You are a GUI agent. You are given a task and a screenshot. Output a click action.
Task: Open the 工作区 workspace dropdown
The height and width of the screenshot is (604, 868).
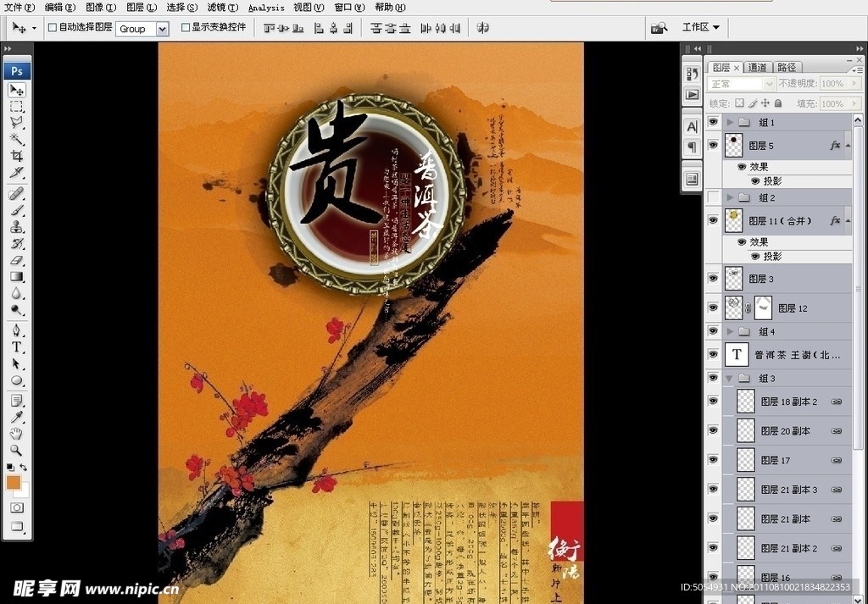pyautogui.click(x=700, y=27)
